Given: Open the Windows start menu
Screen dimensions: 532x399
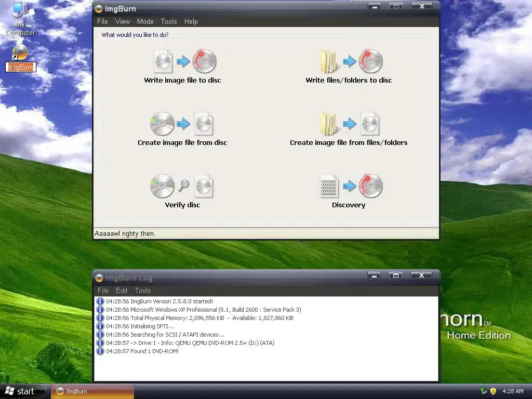Looking at the screenshot, I should (23, 391).
